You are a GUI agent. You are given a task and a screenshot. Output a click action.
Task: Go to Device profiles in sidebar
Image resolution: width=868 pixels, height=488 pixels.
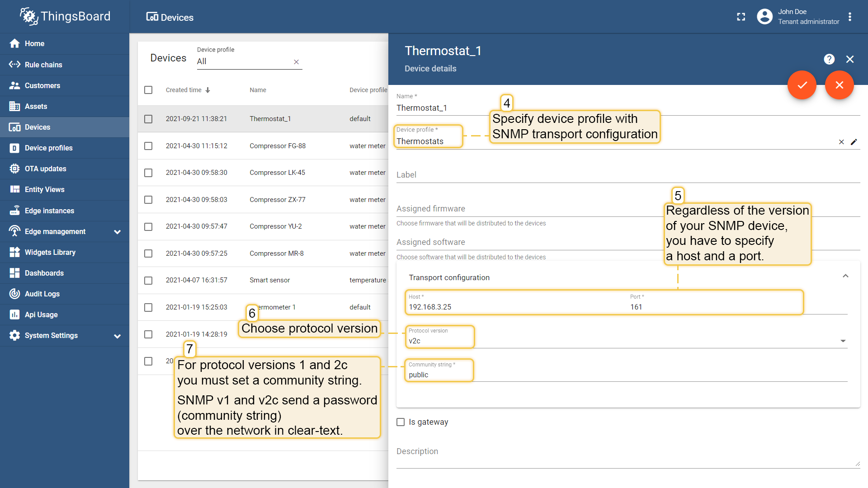[x=48, y=148]
